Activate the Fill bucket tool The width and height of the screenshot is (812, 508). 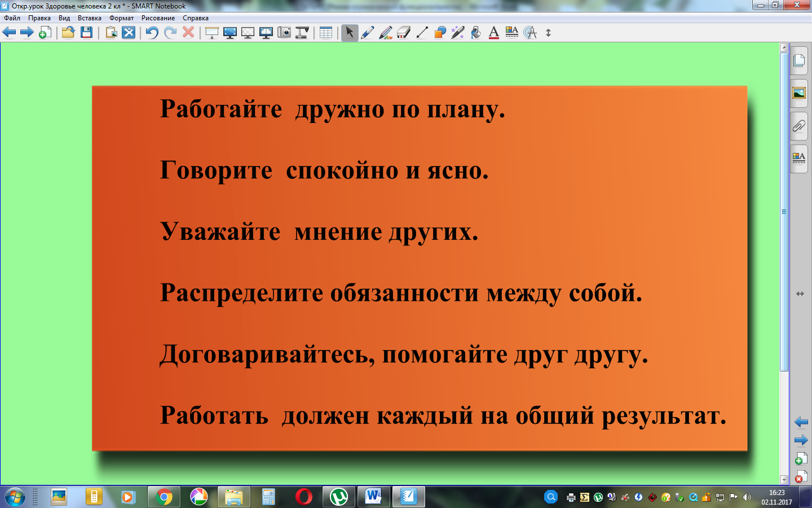tap(476, 33)
